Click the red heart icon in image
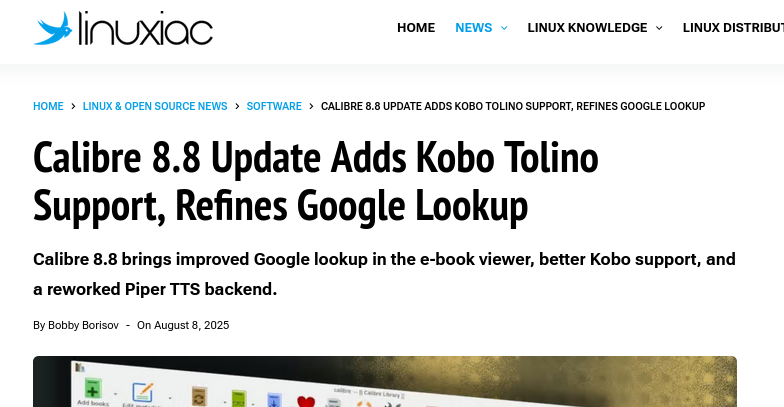Image resolution: width=784 pixels, height=407 pixels. [x=306, y=401]
